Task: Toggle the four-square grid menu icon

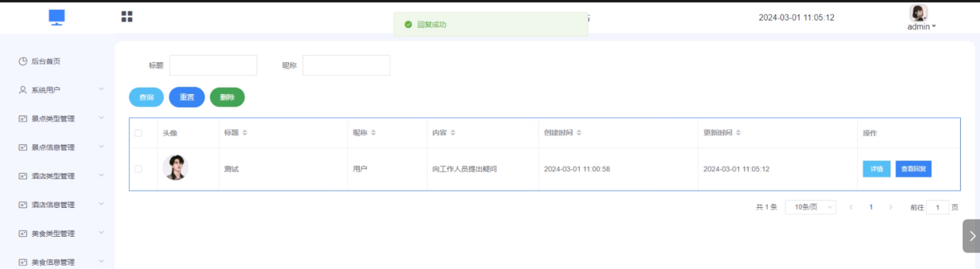Action: [127, 16]
